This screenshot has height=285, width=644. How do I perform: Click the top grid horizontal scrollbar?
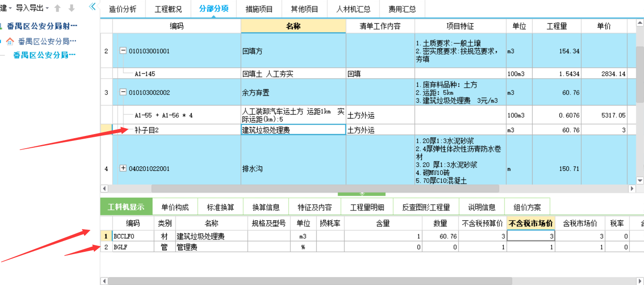(325, 188)
